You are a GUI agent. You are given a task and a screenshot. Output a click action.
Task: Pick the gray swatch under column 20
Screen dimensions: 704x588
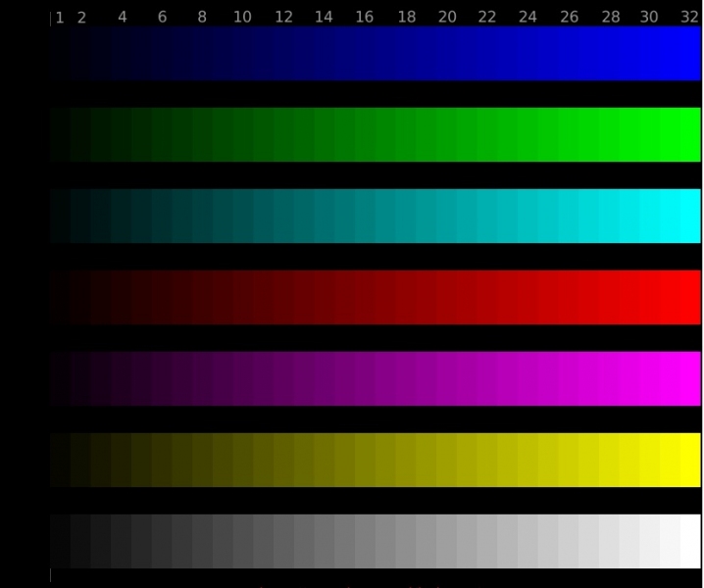(x=446, y=541)
